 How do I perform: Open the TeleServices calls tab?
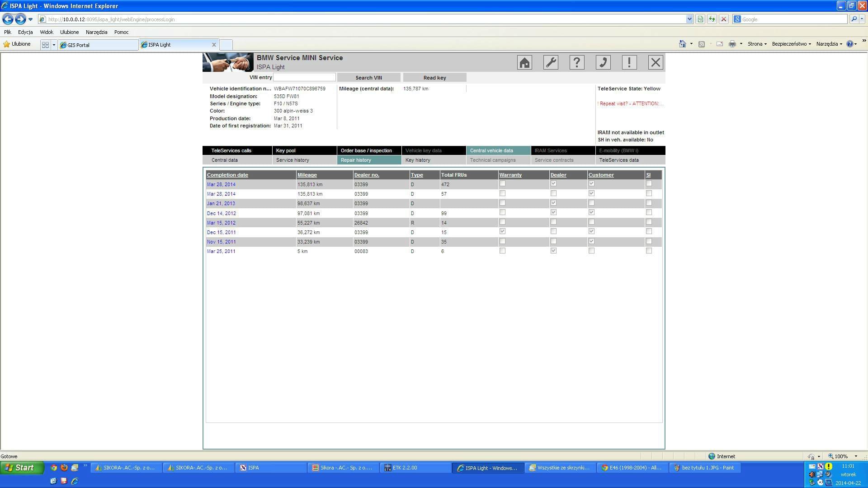coord(237,150)
